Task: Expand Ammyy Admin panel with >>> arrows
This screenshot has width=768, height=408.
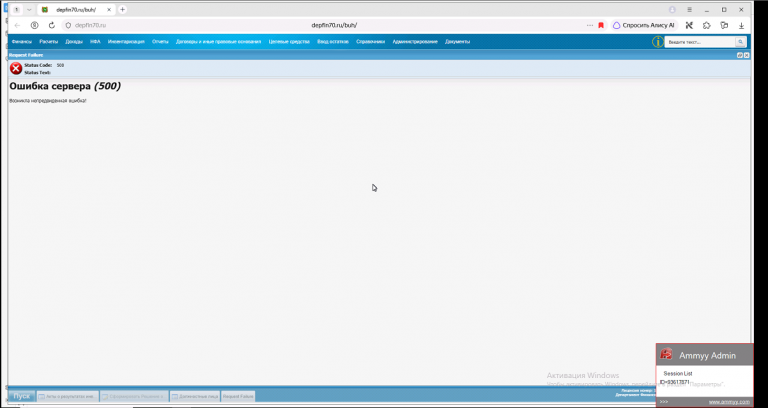Action: 664,402
